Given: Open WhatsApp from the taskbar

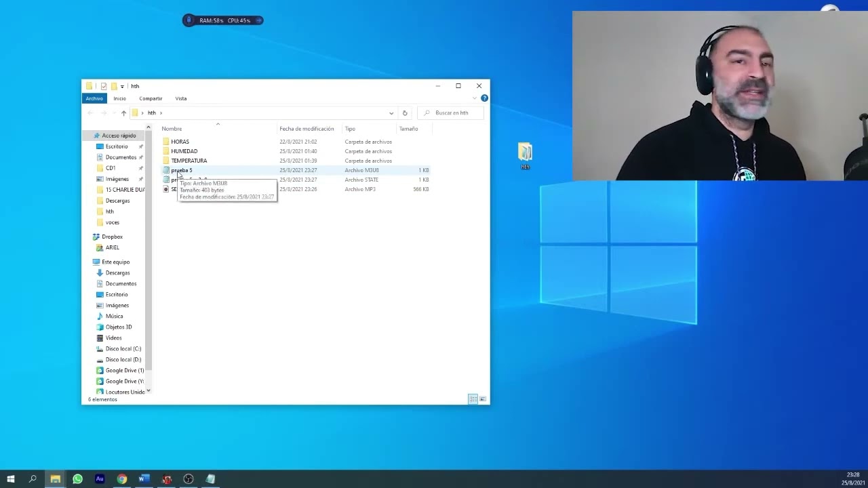Looking at the screenshot, I should tap(77, 479).
